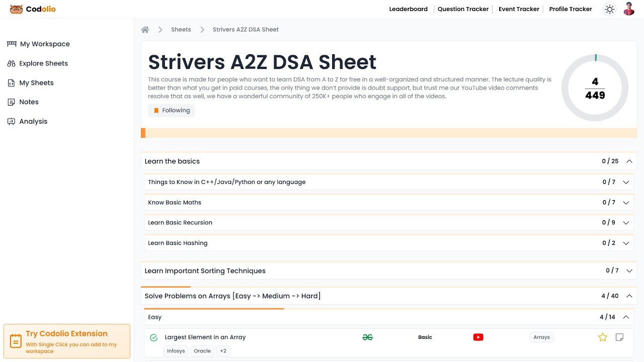
Task: Collapse the Learn the basics section
Action: [x=629, y=161]
